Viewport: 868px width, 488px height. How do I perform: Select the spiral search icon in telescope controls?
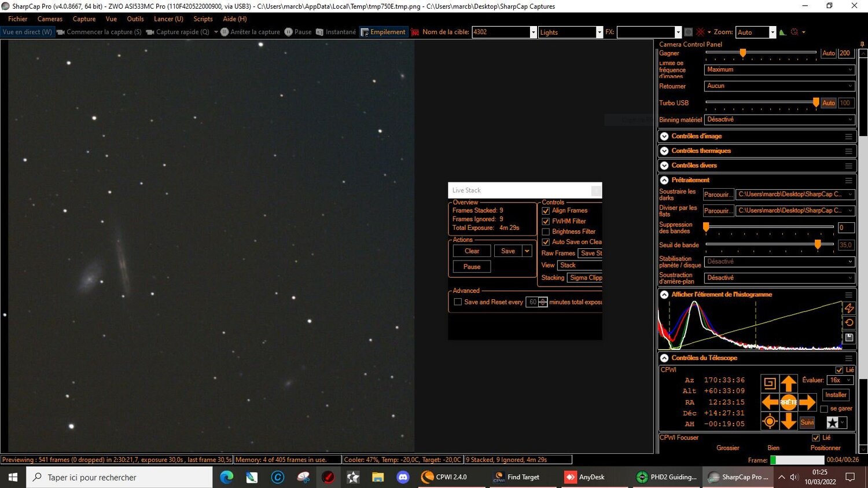click(x=769, y=383)
